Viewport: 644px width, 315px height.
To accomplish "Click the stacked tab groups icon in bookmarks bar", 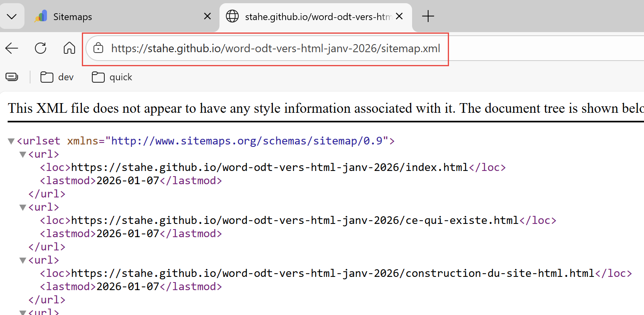I will coord(12,77).
